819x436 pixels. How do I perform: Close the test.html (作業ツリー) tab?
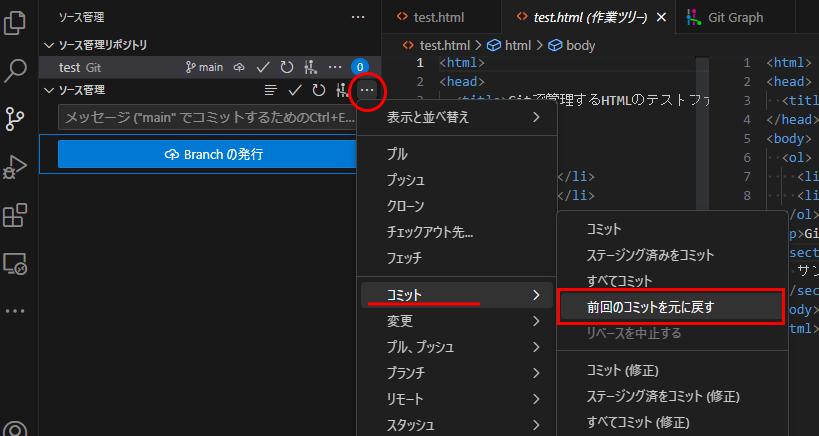(x=661, y=17)
